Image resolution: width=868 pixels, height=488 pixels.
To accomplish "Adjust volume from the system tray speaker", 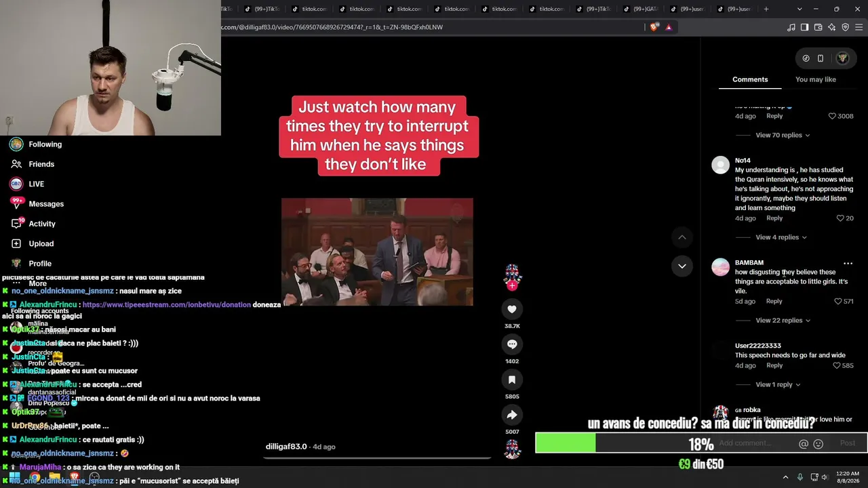I will (825, 477).
